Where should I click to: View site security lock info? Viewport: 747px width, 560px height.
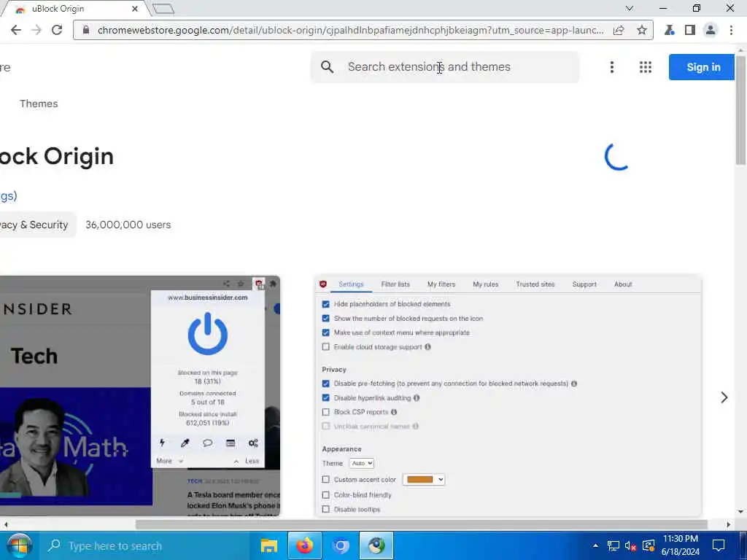86,30
